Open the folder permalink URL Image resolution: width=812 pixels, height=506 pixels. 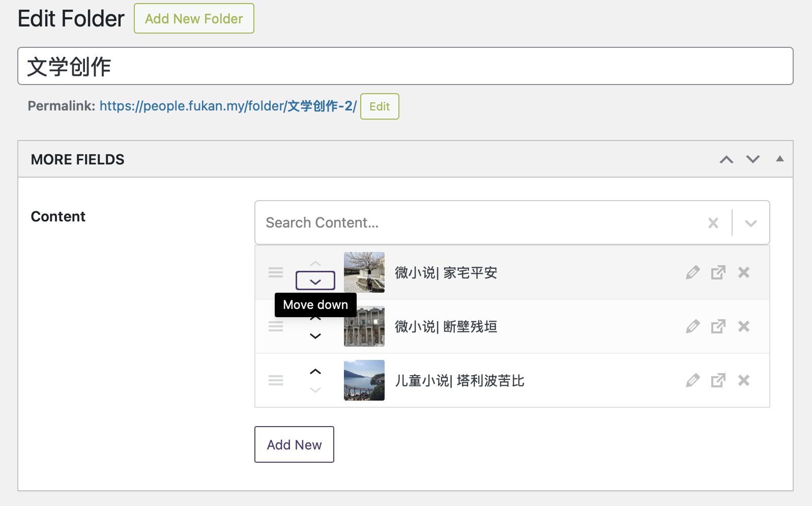(x=227, y=106)
